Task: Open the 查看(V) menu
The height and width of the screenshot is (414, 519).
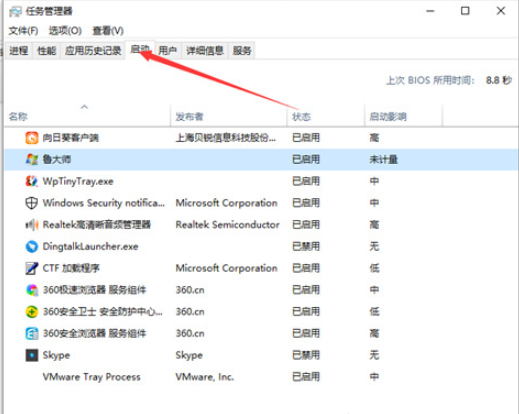Action: (x=108, y=31)
